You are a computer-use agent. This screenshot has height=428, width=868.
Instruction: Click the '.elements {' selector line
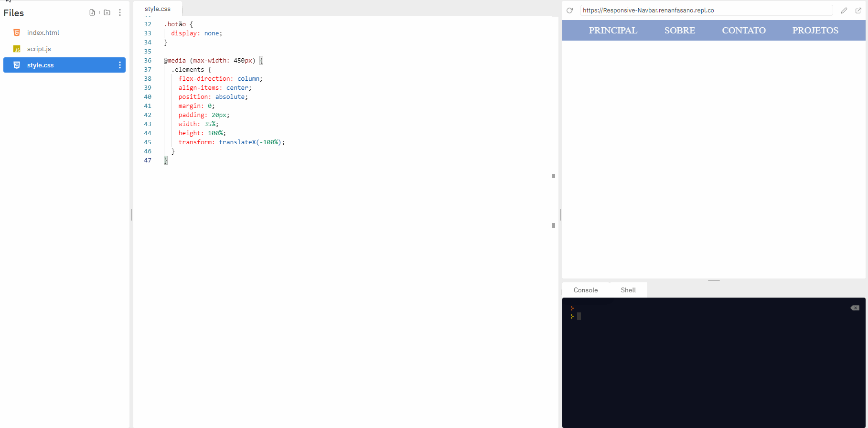(x=191, y=70)
